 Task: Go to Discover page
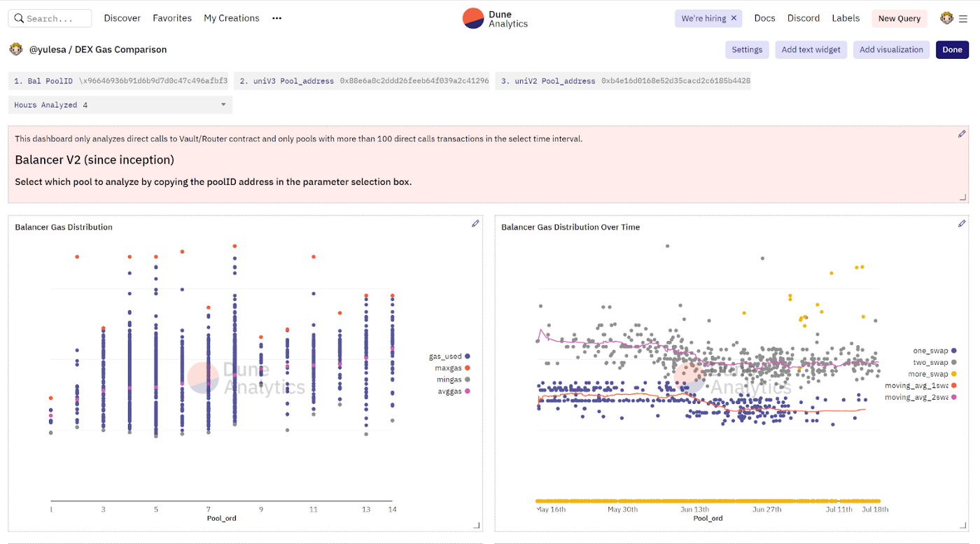click(x=122, y=18)
